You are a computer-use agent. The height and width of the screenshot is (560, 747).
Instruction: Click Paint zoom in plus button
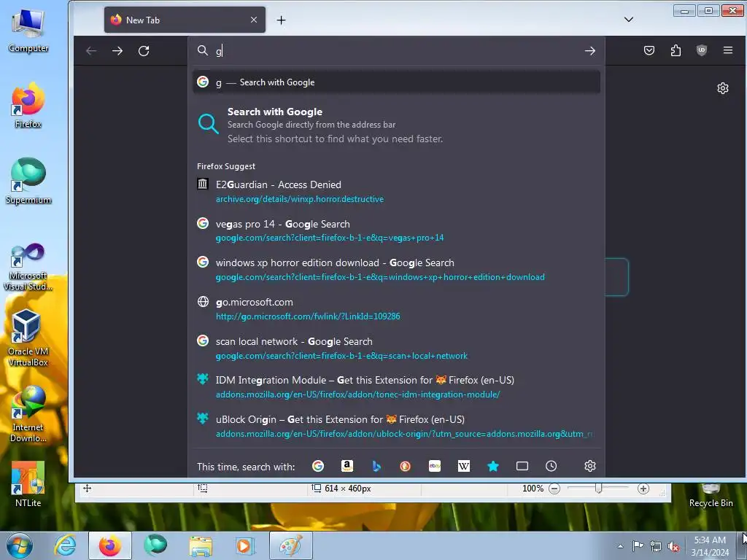643,489
